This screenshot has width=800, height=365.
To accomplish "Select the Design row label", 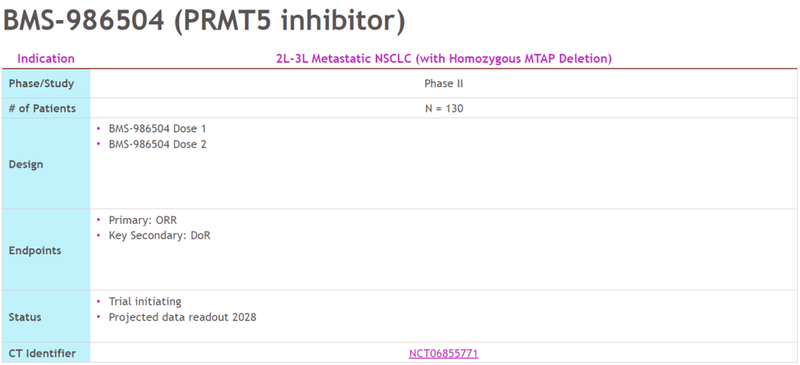I will tap(26, 165).
